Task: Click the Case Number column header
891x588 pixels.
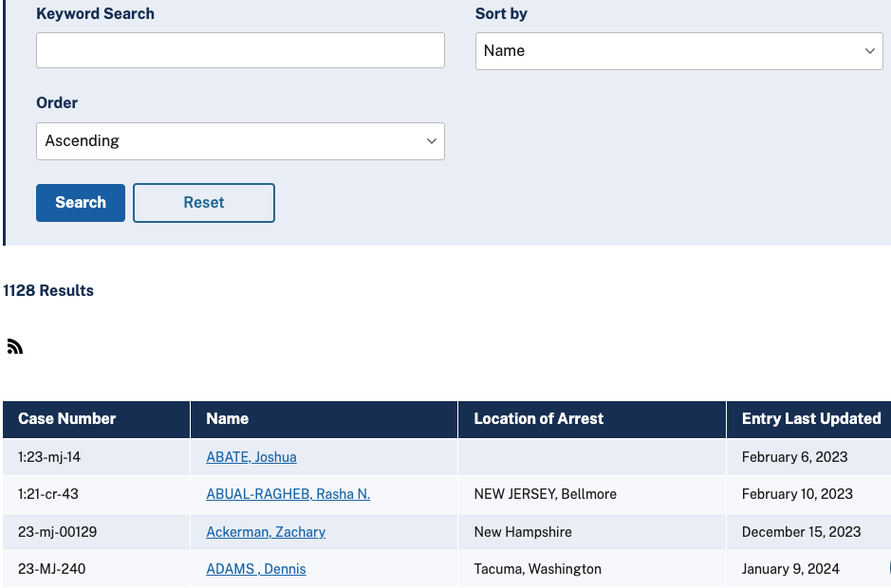Action: click(96, 419)
